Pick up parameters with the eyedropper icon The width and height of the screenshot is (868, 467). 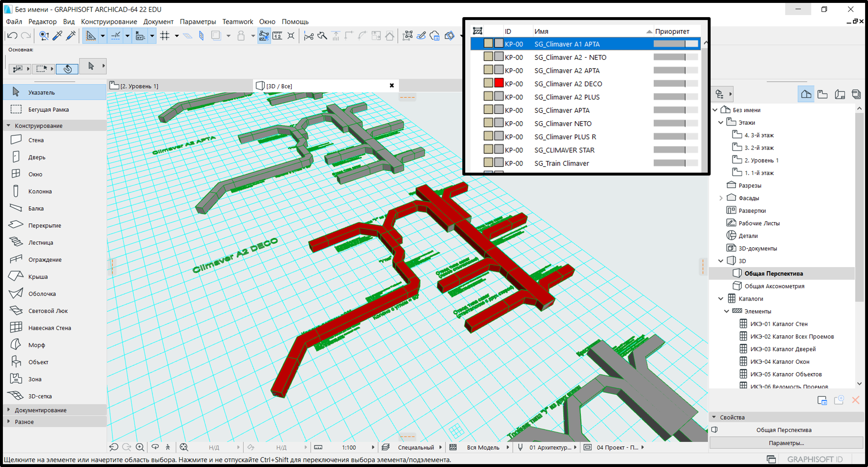57,35
